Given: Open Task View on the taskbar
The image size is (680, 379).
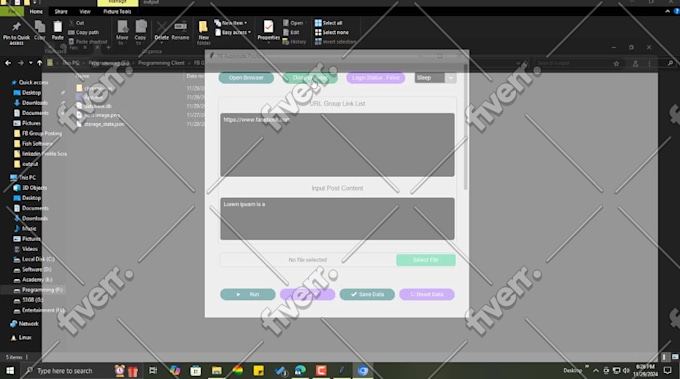Looking at the screenshot, I should [153, 371].
